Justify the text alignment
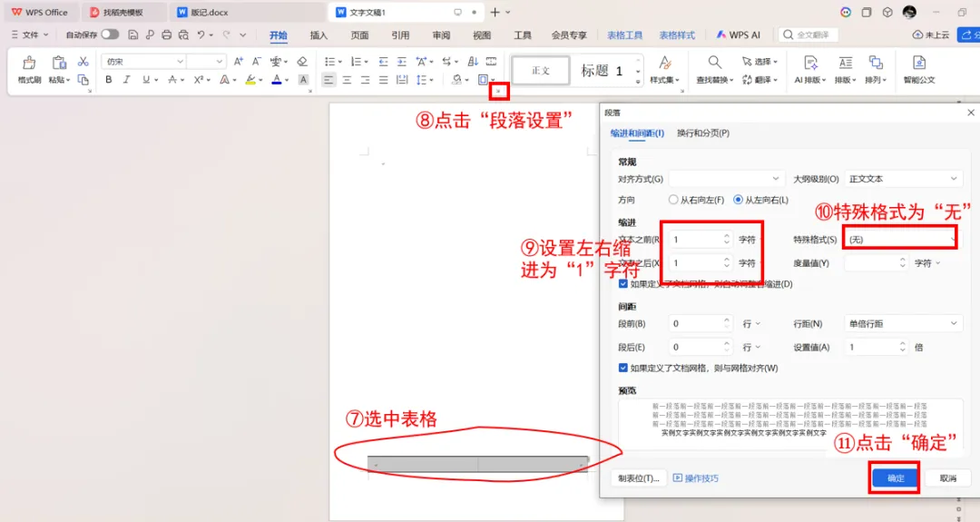 [383, 79]
